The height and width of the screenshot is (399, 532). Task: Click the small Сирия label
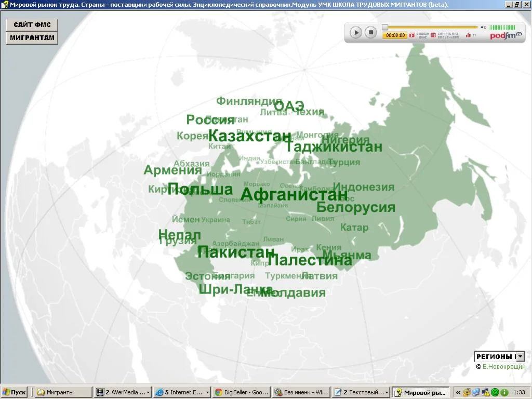click(x=296, y=219)
